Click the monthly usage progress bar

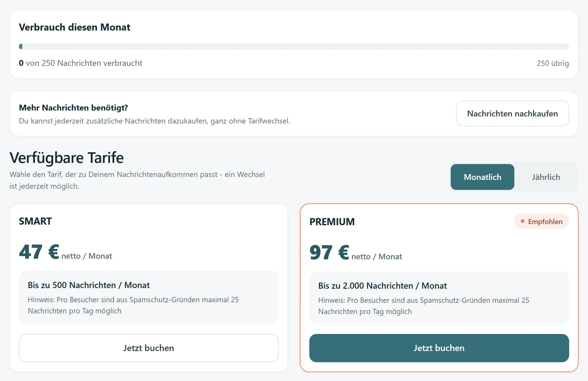click(294, 47)
